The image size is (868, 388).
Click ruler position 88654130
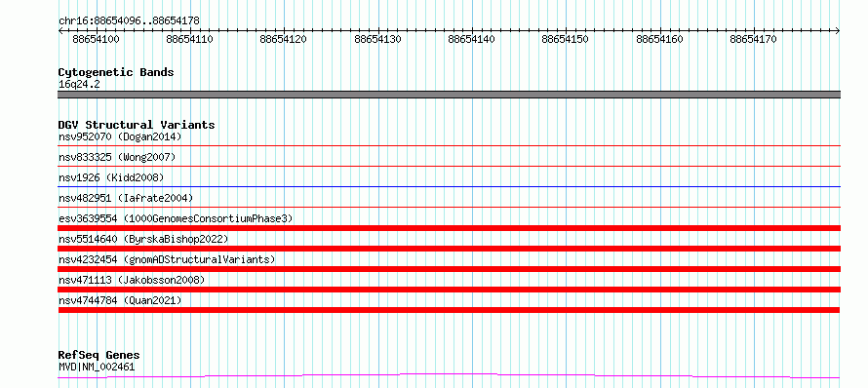pyautogui.click(x=377, y=40)
